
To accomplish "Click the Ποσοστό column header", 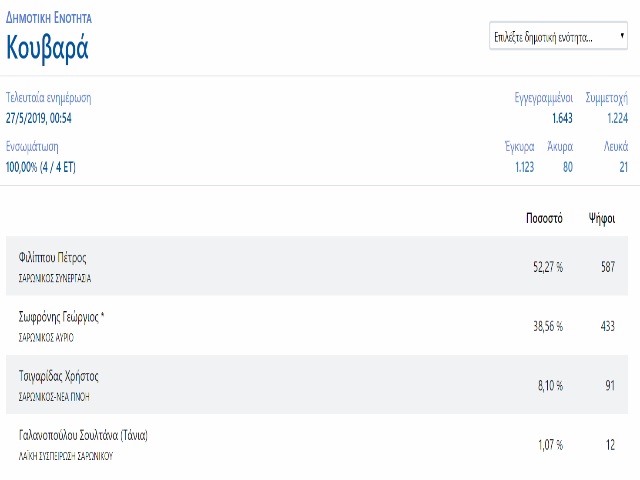I will 544,219.
